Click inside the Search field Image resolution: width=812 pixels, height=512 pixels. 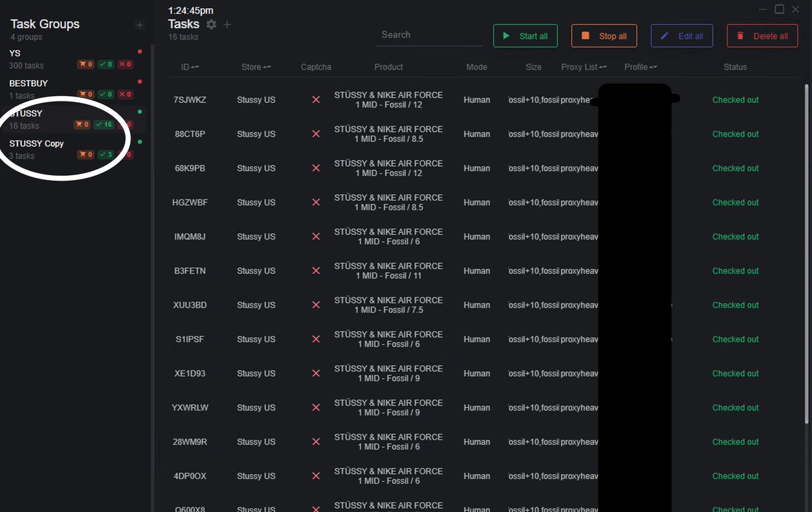[429, 34]
